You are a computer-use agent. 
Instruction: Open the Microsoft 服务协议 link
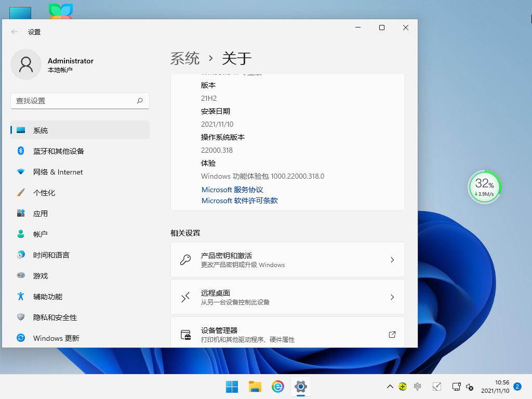point(232,189)
